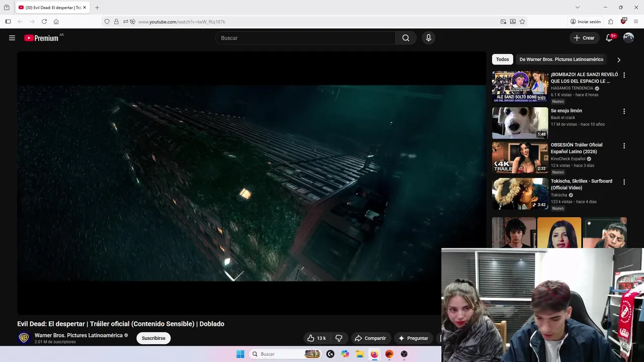Share the video via Compartir
644x362 pixels.
point(370,338)
